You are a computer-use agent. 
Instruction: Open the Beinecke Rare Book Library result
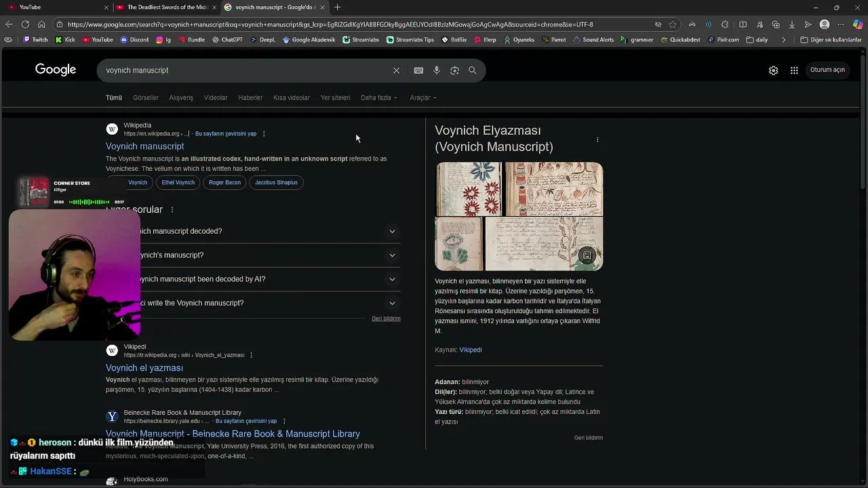point(233,434)
